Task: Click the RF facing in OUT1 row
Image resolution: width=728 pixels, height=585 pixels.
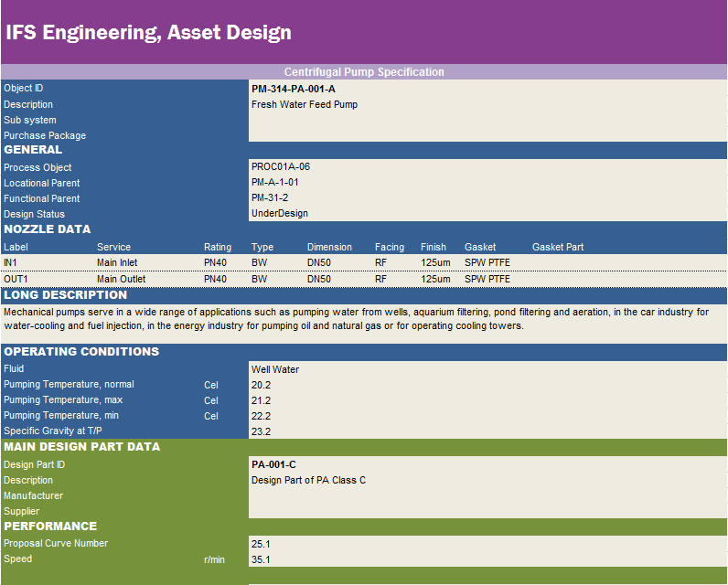Action: [x=380, y=279]
